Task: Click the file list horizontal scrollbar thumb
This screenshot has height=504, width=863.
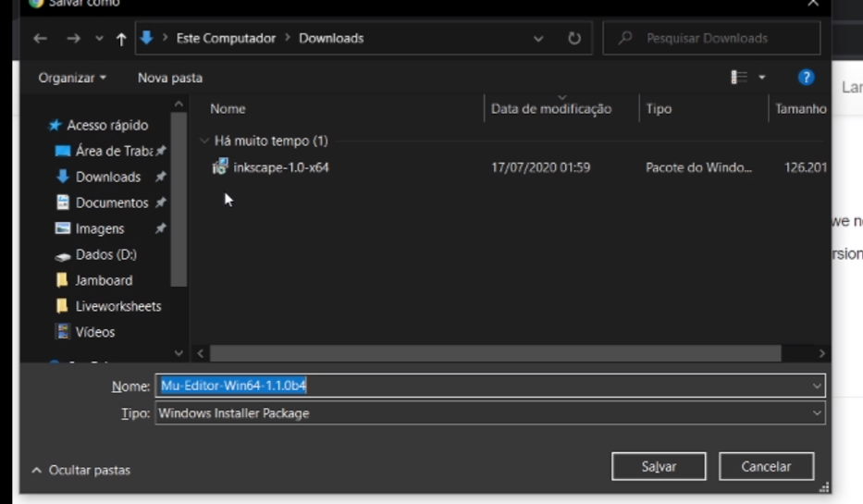Action: [496, 354]
